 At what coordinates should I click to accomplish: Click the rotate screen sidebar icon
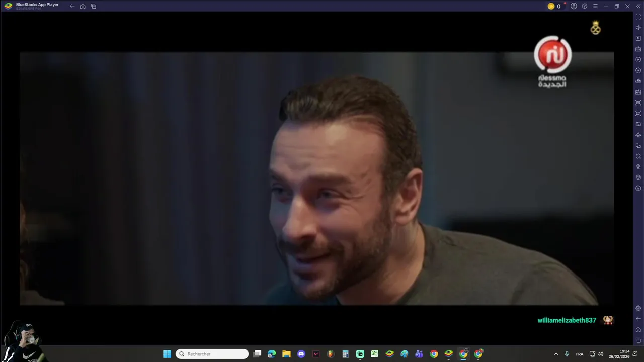pos(638,156)
